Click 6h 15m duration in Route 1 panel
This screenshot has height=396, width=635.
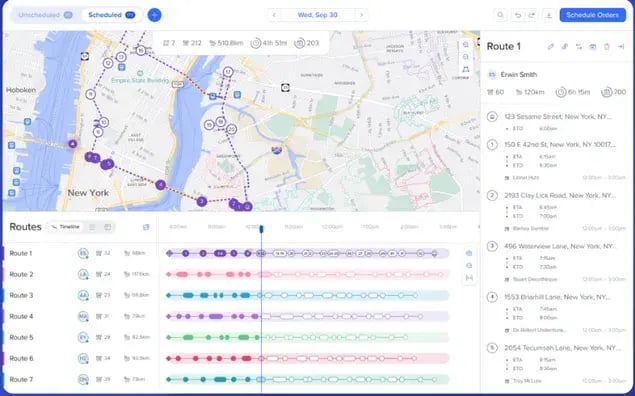point(573,92)
